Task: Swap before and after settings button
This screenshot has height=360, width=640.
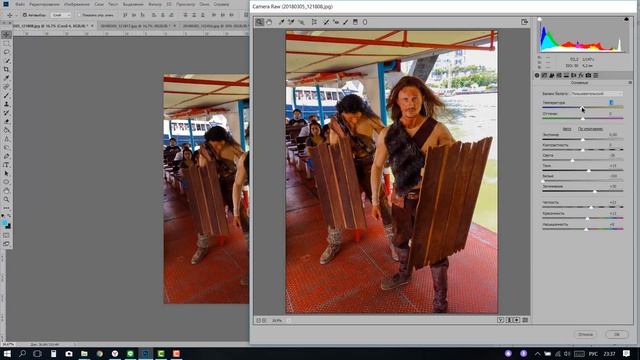Action: 509,320
